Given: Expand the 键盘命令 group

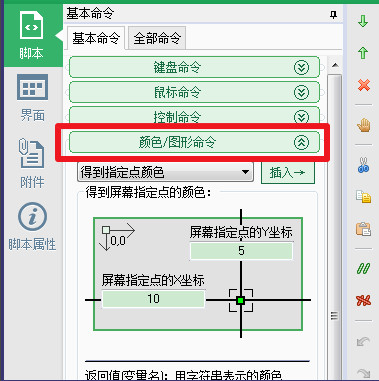Looking at the screenshot, I should [194, 67].
